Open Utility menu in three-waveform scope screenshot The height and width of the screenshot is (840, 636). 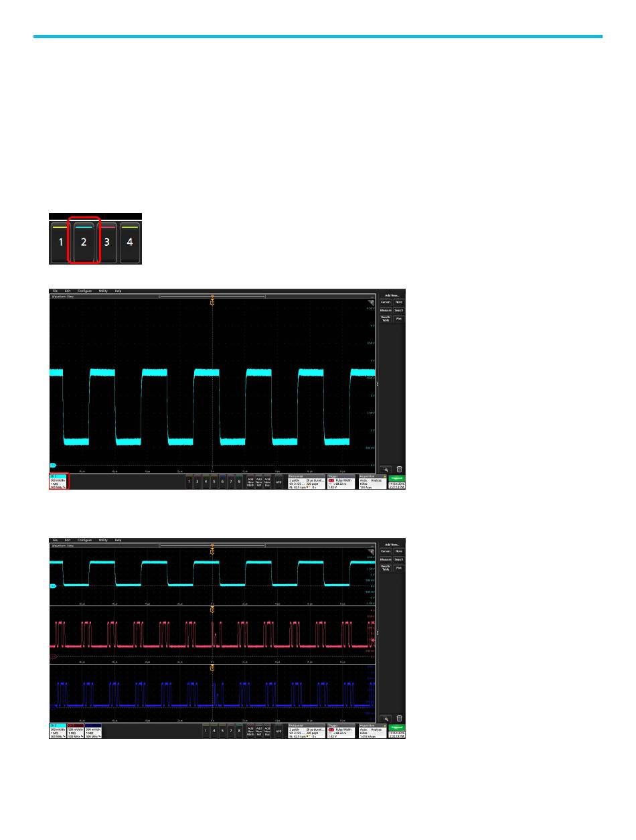point(103,540)
